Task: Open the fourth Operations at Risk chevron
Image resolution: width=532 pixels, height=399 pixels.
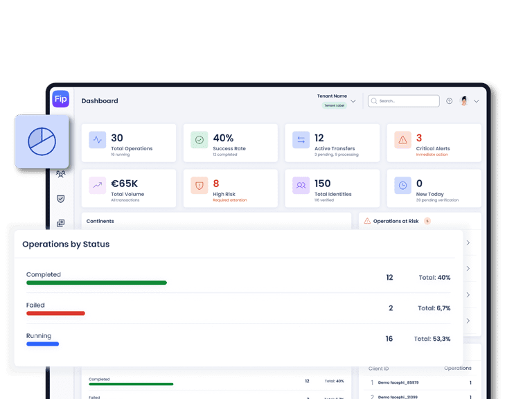Action: [x=468, y=321]
